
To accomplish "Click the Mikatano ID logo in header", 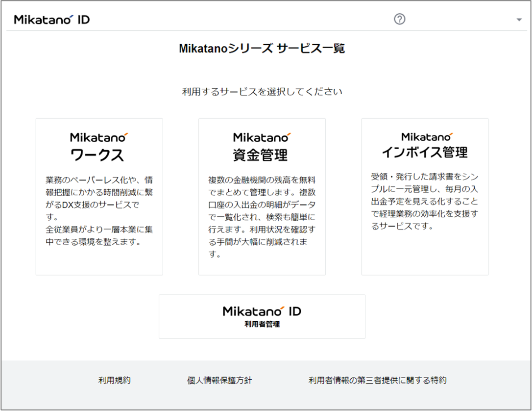I will pos(52,20).
